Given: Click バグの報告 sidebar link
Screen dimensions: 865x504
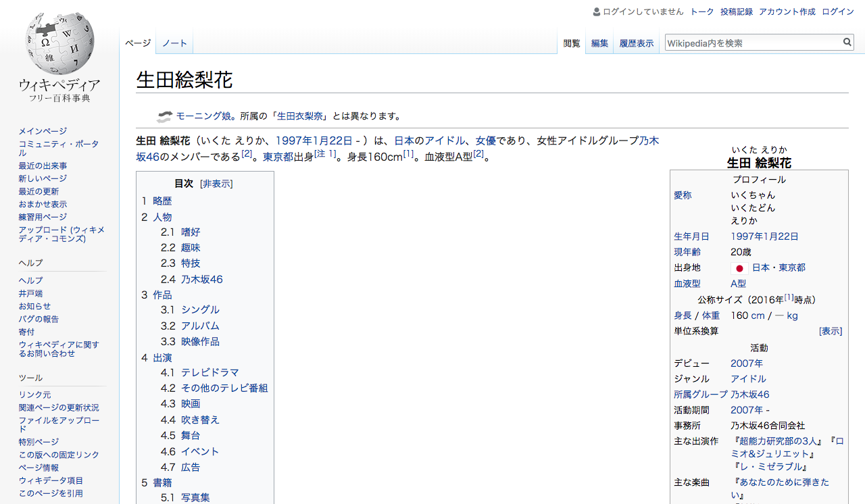Looking at the screenshot, I should pos(39,319).
